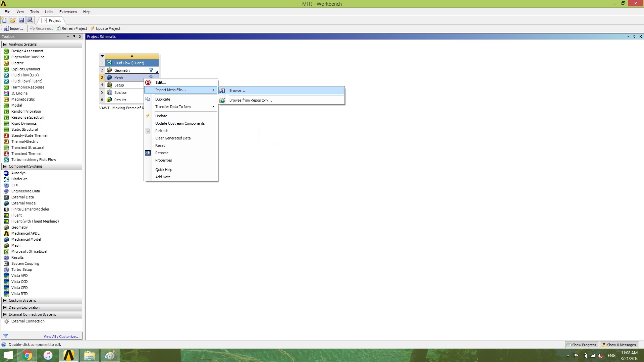Select Browse from Repository... option

click(x=281, y=100)
